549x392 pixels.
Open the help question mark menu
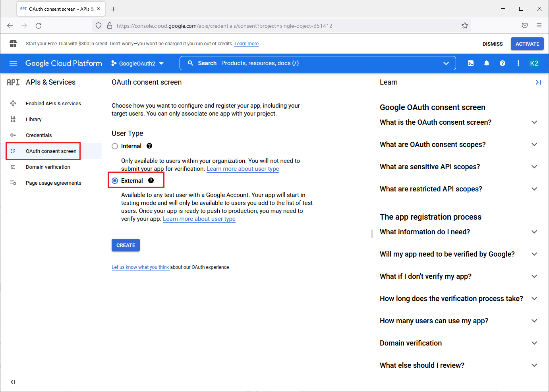pos(503,63)
